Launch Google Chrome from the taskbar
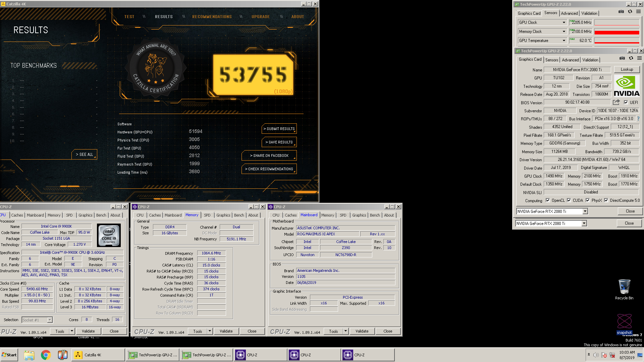The width and height of the screenshot is (644, 362). pyautogui.click(x=46, y=355)
